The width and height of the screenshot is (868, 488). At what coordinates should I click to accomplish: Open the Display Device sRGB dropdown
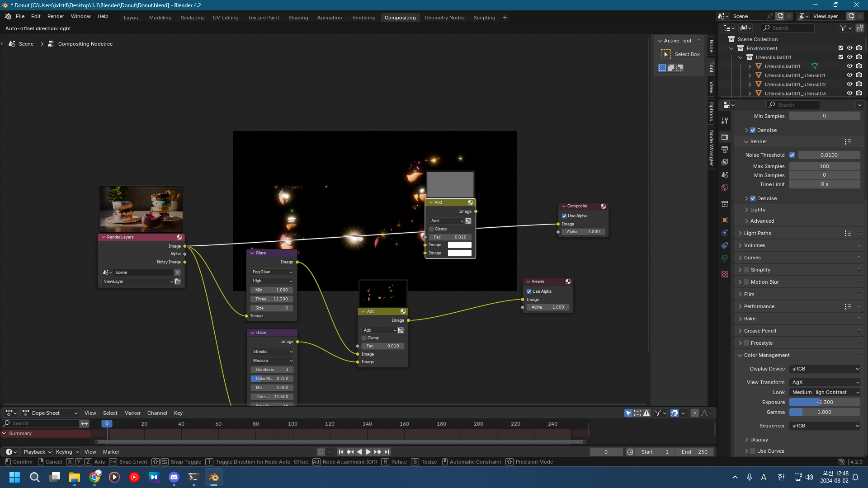[825, 369]
